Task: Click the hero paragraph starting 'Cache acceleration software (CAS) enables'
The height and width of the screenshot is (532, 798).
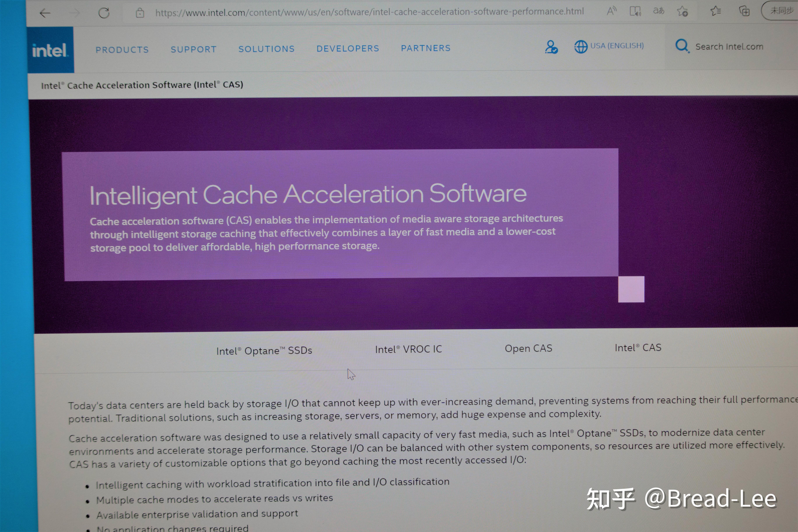Action: coord(326,233)
